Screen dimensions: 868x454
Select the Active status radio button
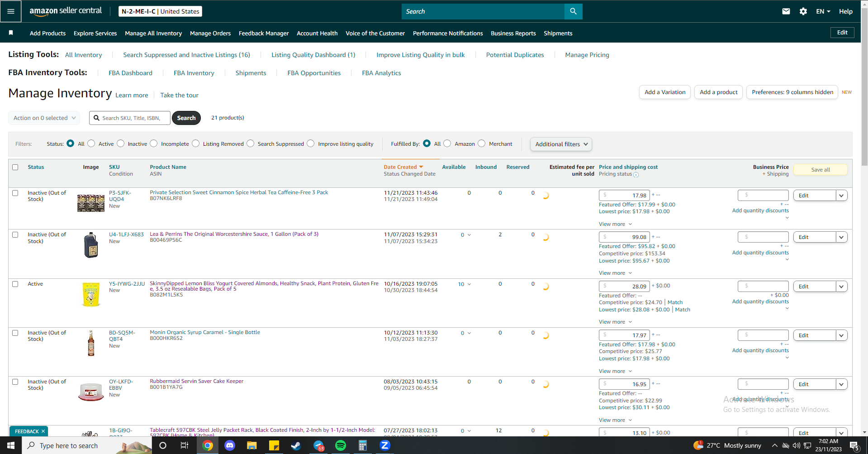pos(91,143)
